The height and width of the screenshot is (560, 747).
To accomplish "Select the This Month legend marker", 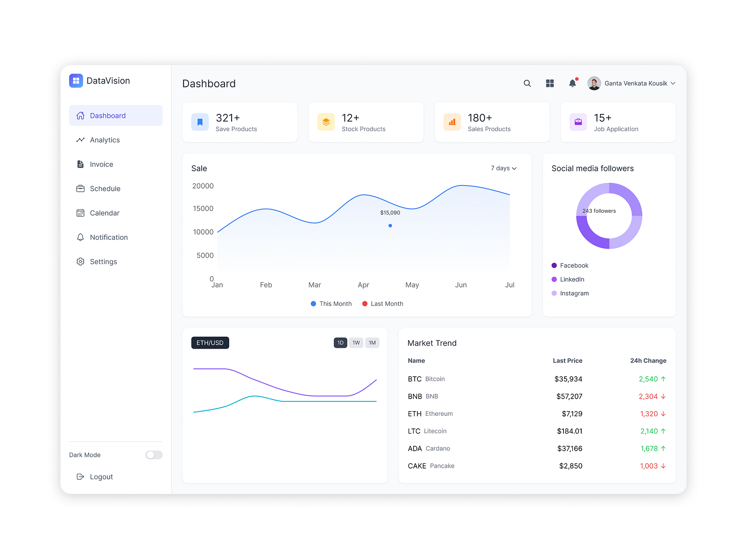I will pos(313,303).
